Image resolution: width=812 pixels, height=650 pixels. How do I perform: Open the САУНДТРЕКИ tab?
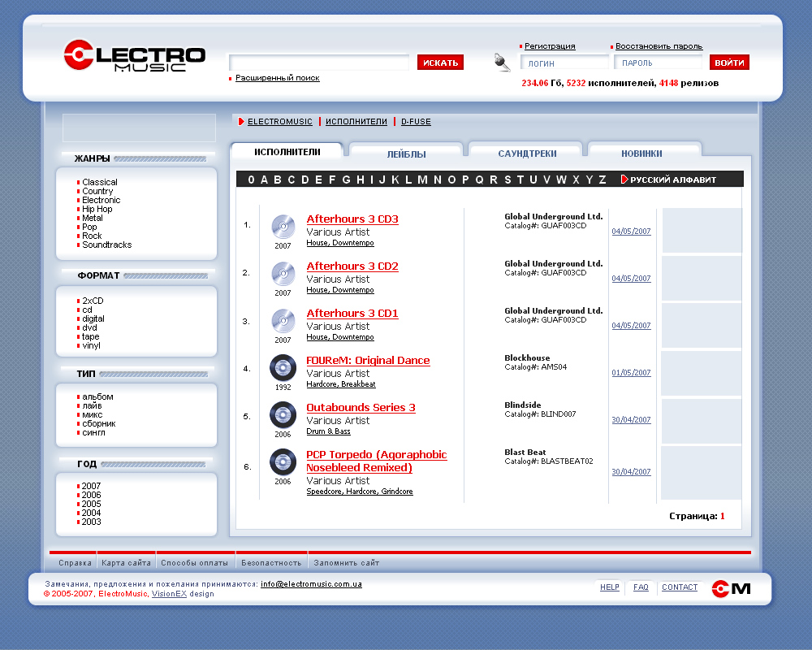point(527,154)
